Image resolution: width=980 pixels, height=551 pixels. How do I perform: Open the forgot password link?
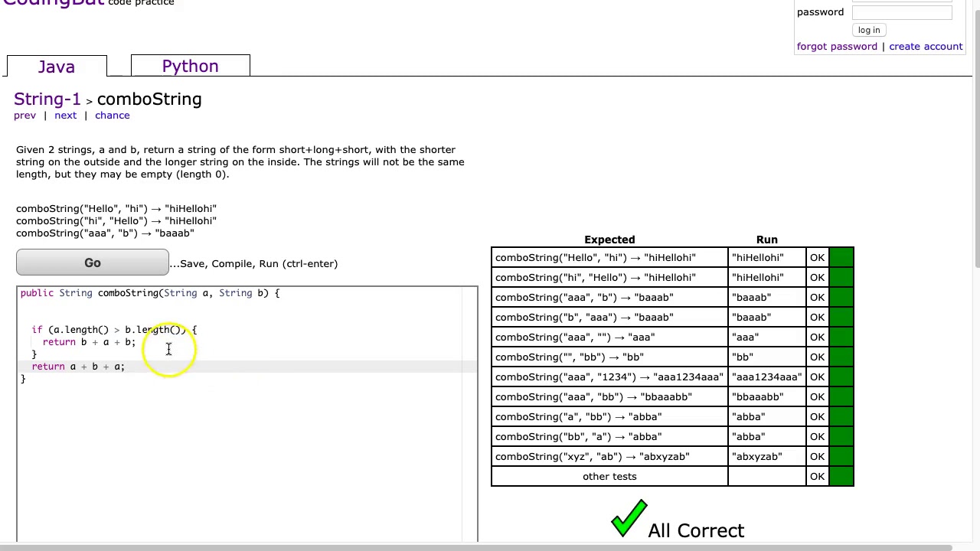tap(837, 47)
